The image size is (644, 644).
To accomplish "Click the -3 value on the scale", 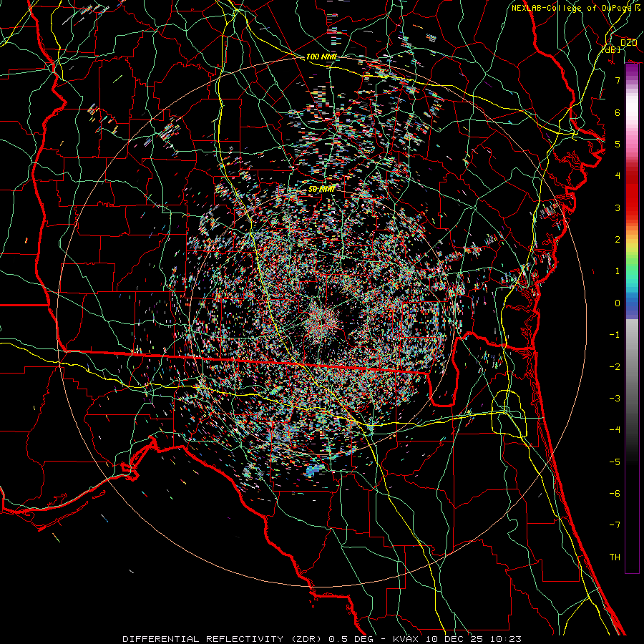I will pos(615,398).
